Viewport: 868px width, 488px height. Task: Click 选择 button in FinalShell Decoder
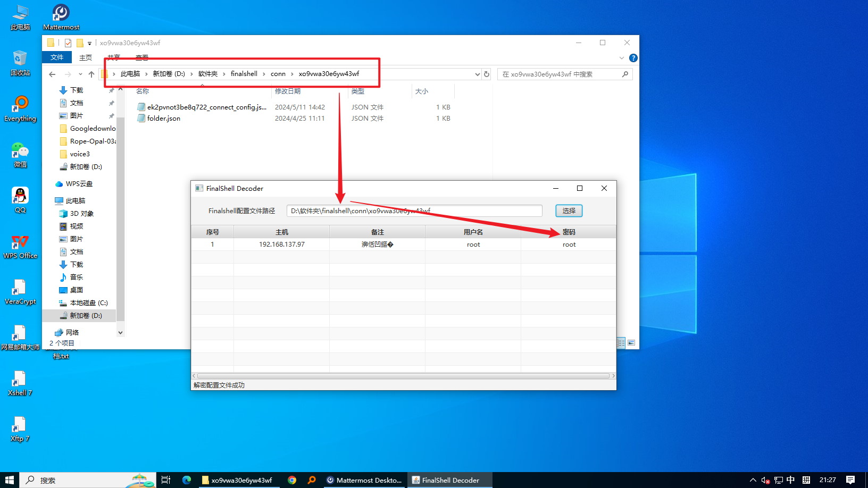[569, 211]
